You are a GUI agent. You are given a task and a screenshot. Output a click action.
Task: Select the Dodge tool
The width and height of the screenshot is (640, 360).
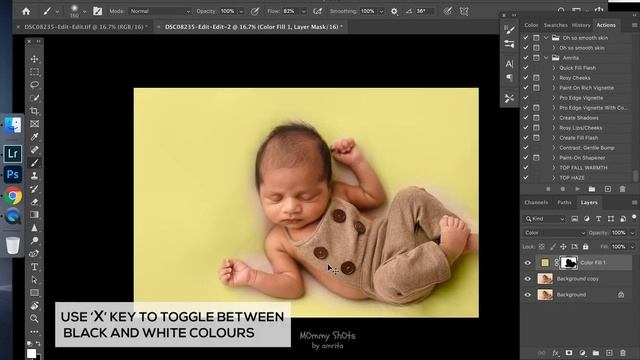(x=34, y=241)
